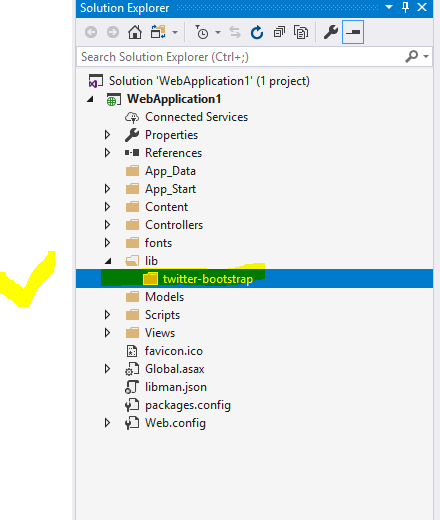Expand the References node
This screenshot has width=440, height=520.
[107, 153]
